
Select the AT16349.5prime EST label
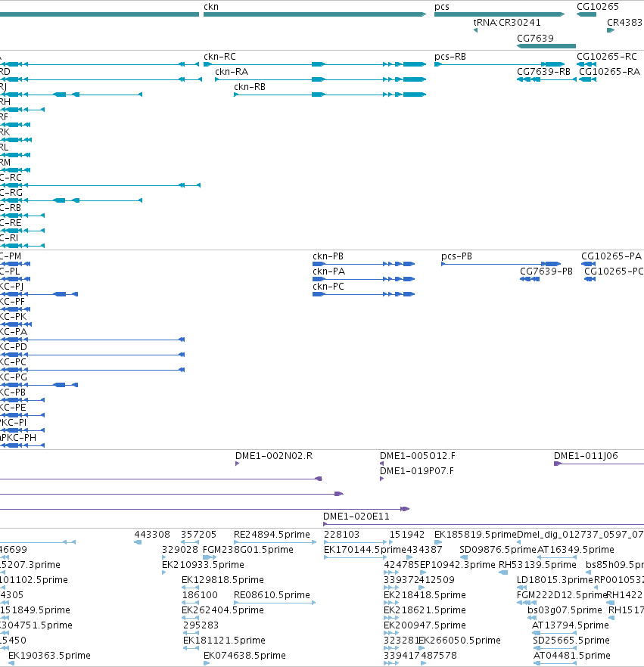(575, 550)
